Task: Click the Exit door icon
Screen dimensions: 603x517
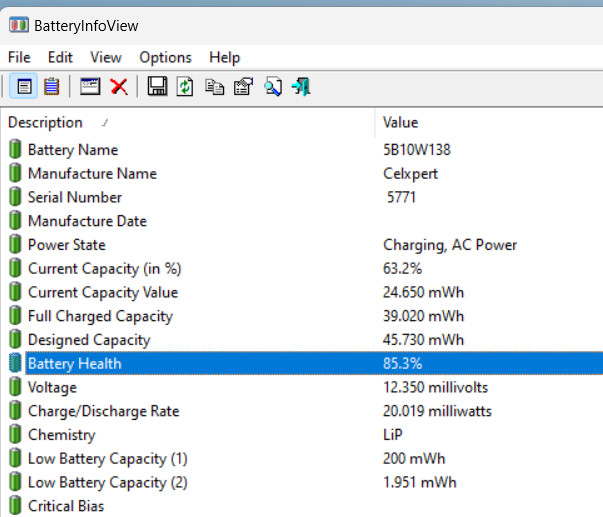Action: click(x=300, y=87)
